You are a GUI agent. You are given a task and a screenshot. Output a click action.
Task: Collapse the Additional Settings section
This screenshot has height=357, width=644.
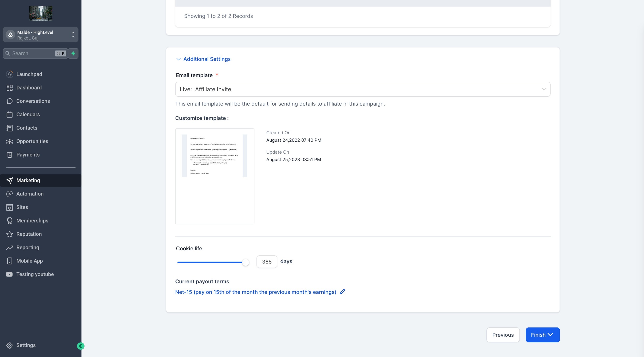[x=203, y=59]
